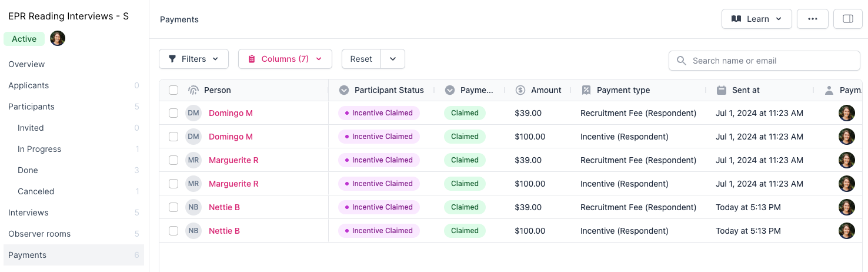Open the chevron dropdown next to Reset
The height and width of the screenshot is (272, 868).
coord(393,59)
